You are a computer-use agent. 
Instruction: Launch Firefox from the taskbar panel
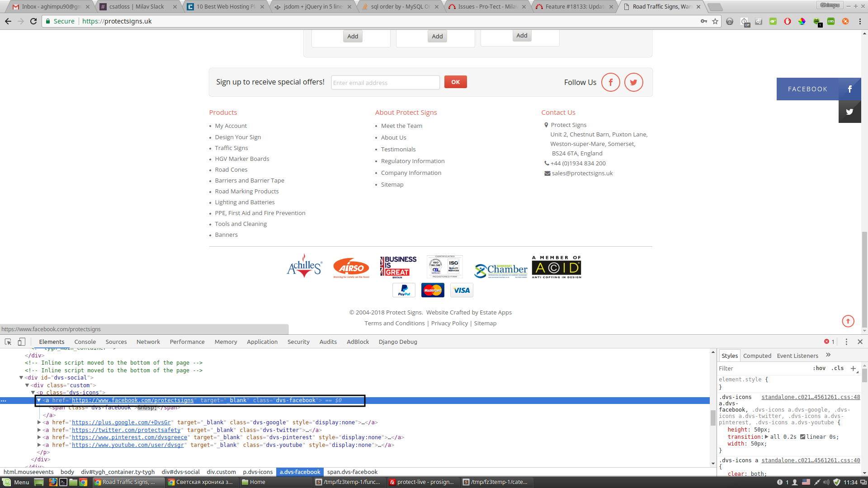pyautogui.click(x=53, y=482)
